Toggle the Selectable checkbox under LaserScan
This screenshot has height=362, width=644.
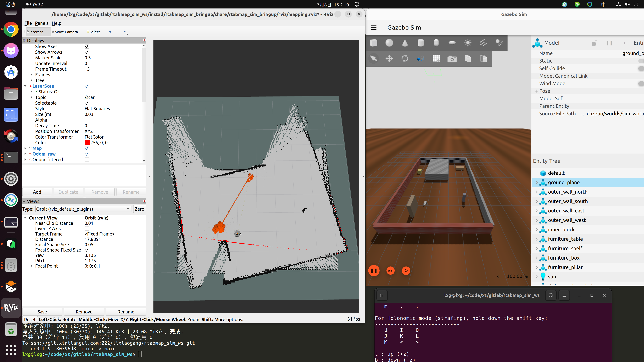click(x=87, y=103)
